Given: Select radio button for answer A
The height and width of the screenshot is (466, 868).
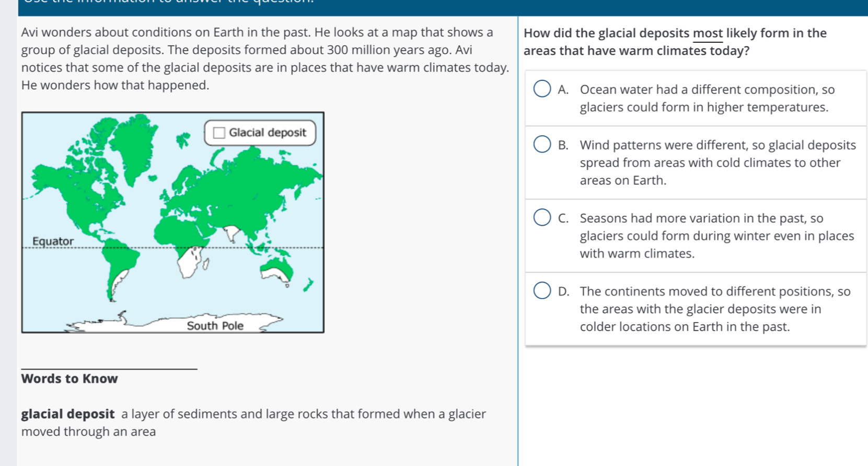Looking at the screenshot, I should [542, 89].
